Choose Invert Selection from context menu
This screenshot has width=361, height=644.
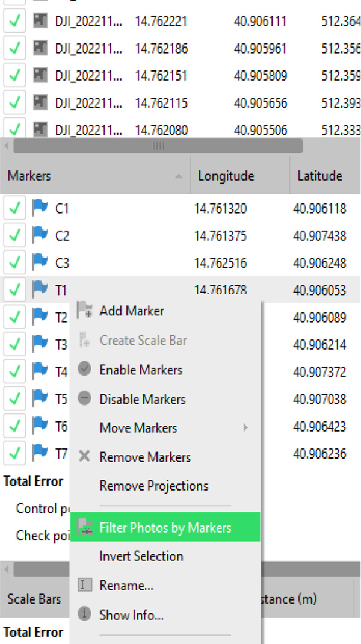141,556
